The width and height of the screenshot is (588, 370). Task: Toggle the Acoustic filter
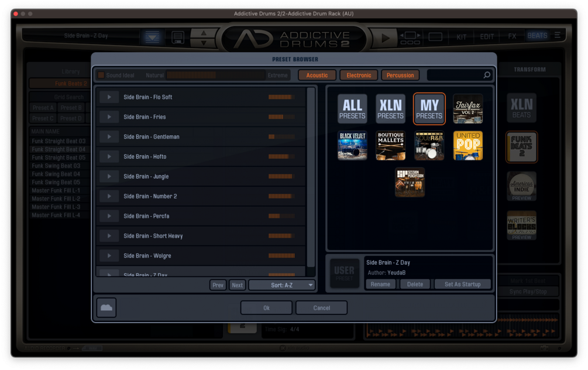click(317, 76)
